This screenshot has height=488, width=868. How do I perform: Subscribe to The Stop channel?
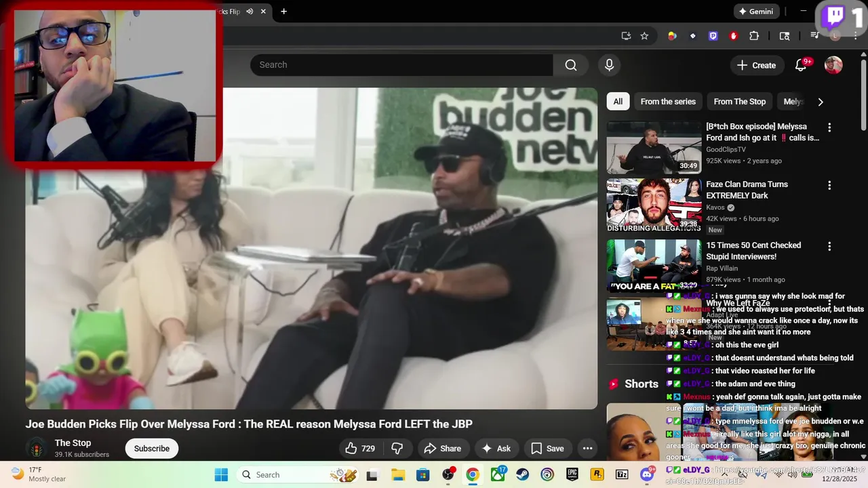coord(151,448)
